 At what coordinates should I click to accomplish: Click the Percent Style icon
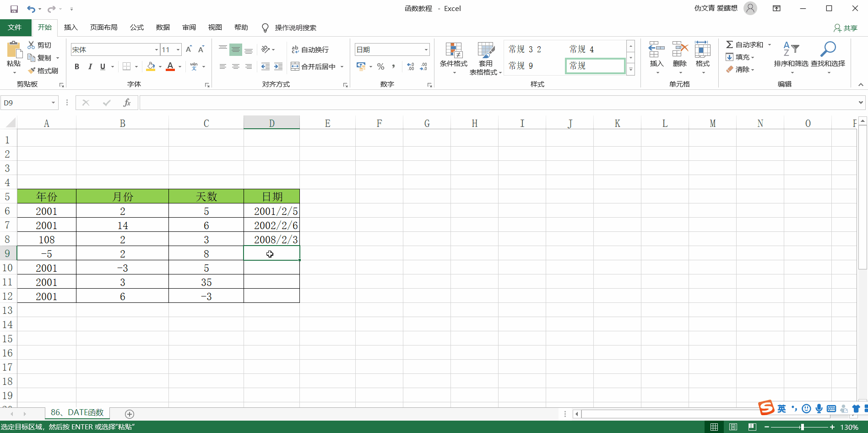coord(381,66)
